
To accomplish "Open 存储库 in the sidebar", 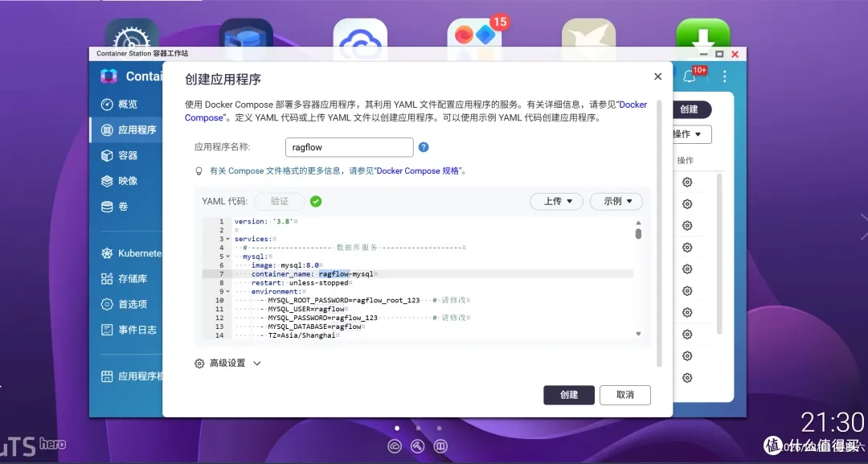I will 133,278.
